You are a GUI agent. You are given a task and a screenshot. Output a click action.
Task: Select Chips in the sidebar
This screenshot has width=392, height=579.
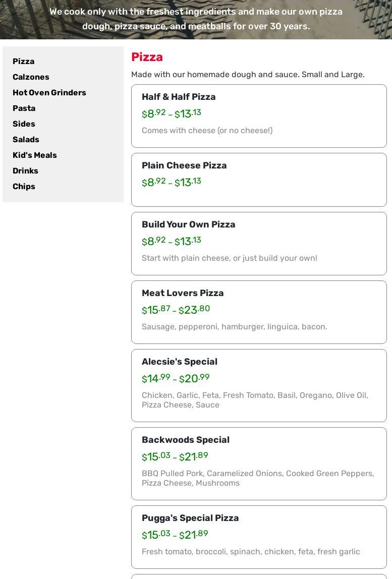24,187
